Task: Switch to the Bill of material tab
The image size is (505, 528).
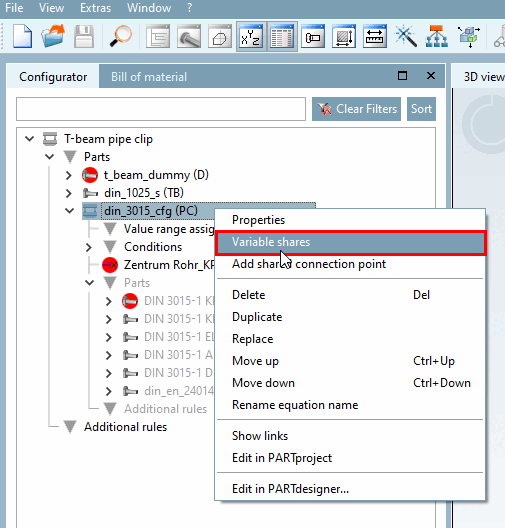Action: tap(149, 77)
